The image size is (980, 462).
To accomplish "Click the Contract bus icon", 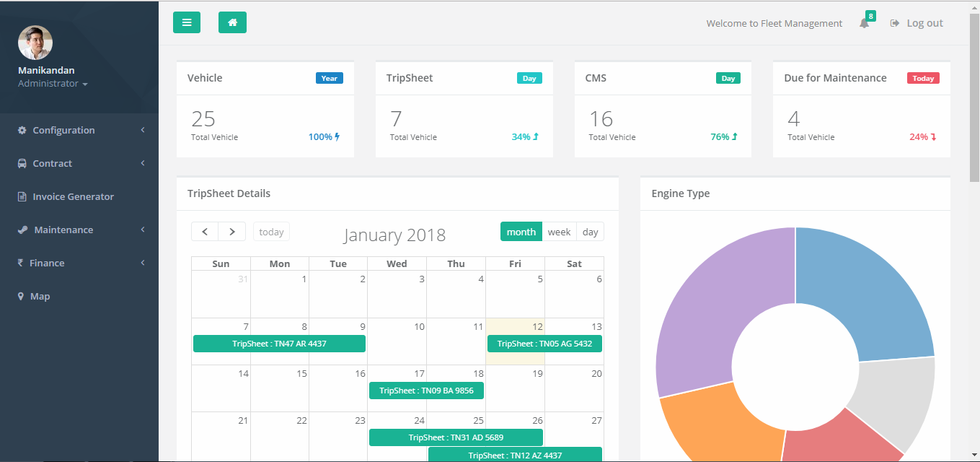I will tap(22, 163).
